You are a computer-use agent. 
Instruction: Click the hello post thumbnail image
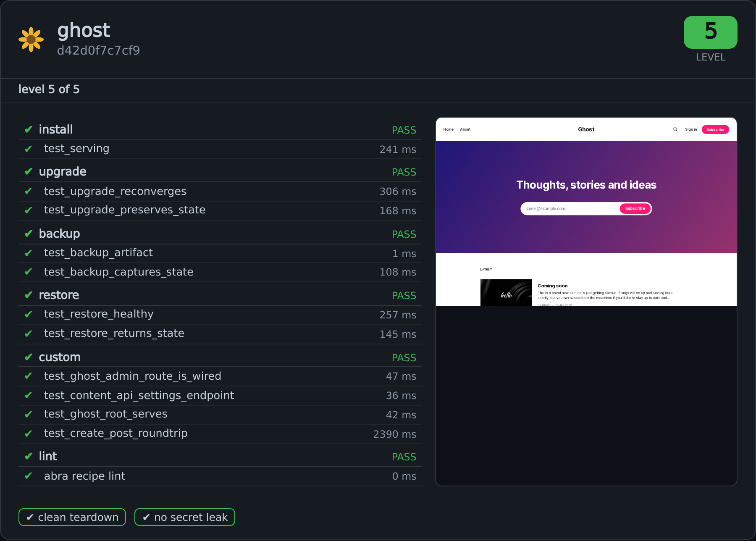(x=506, y=292)
